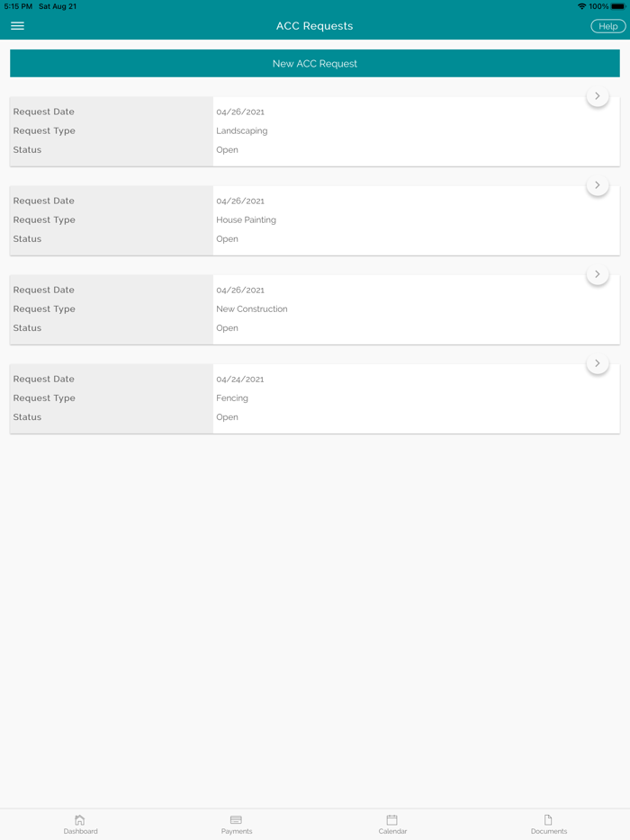Expand the Landscaping request details
The image size is (630, 840).
[597, 94]
